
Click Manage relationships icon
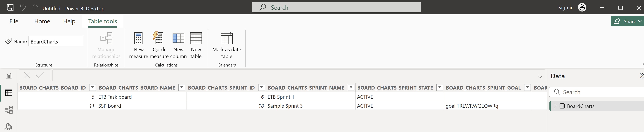click(106, 38)
